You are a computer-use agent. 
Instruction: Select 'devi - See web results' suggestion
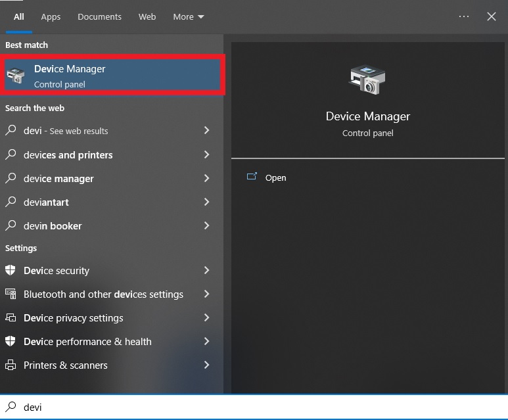[112, 131]
